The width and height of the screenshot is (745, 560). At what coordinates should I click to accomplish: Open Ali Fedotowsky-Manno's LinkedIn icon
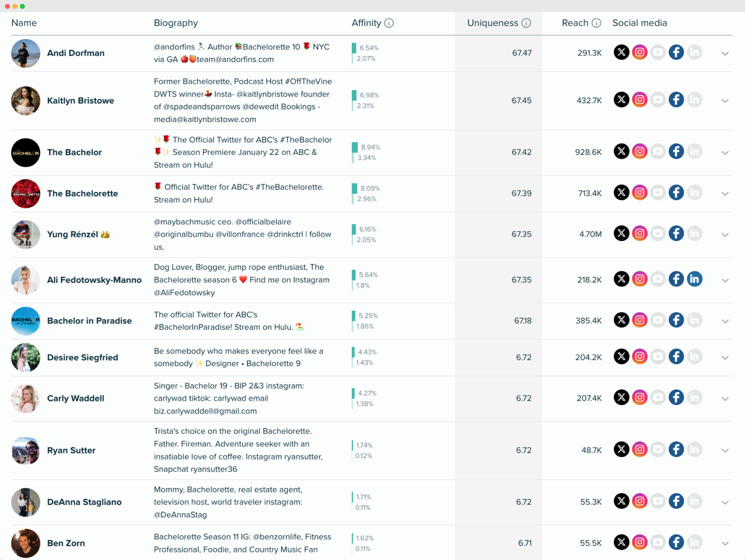pyautogui.click(x=694, y=279)
